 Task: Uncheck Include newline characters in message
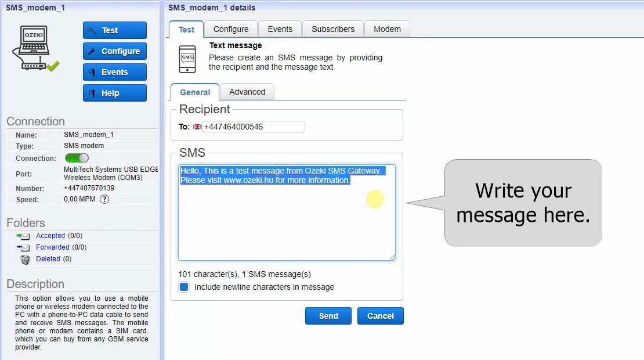(x=184, y=286)
